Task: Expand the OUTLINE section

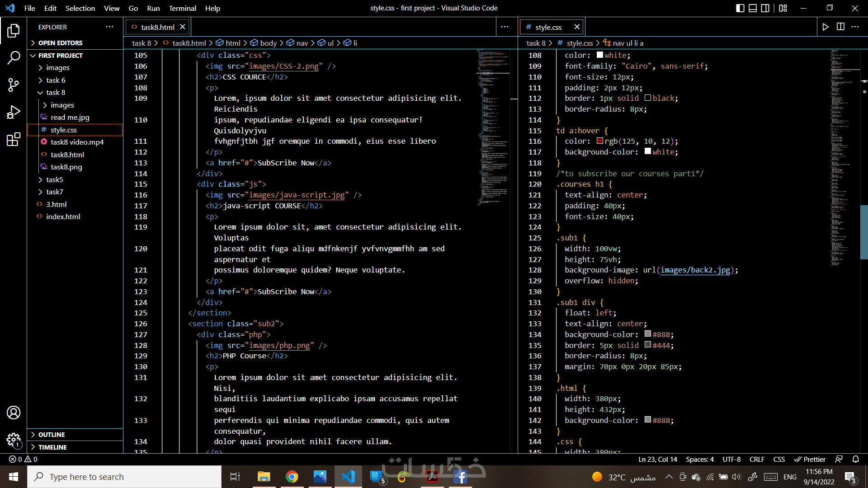Action: 52,435
